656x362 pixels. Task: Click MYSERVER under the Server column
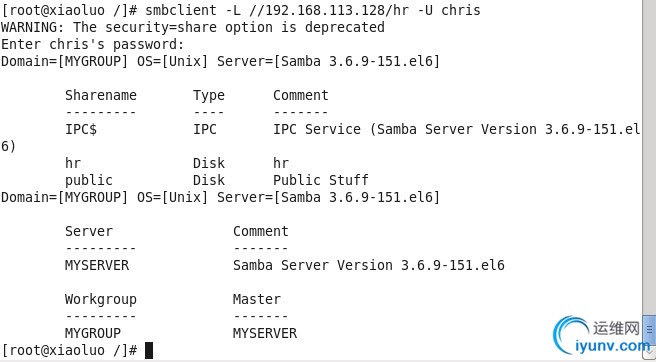[97, 265]
